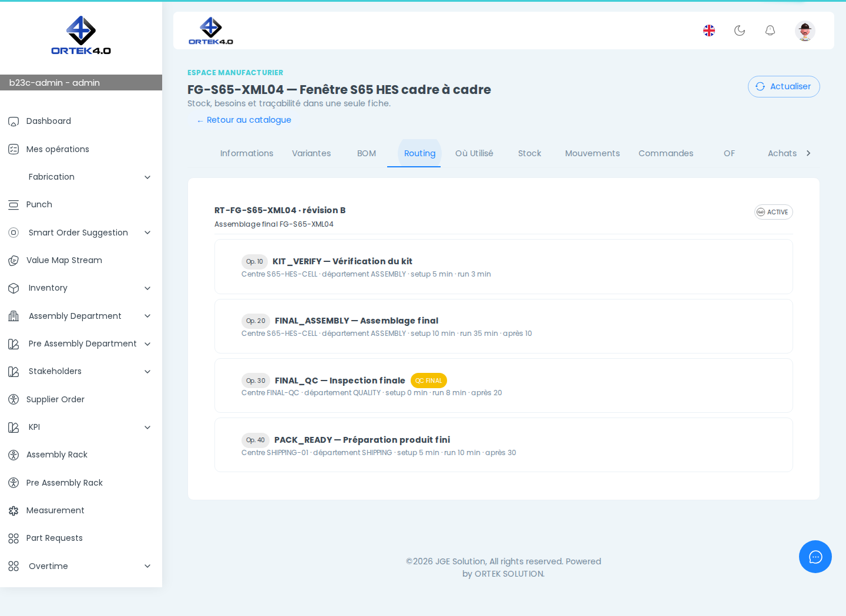Follow Retour au catalogue link

click(244, 120)
